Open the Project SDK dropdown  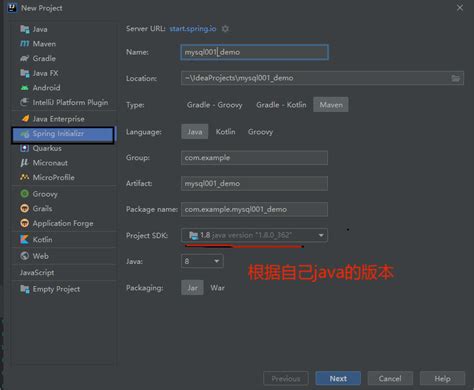[x=254, y=235]
